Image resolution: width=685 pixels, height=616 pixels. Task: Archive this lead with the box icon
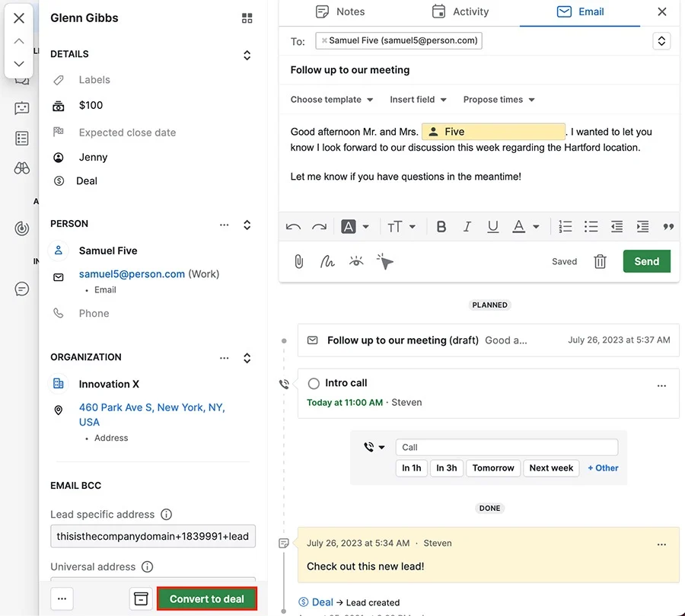[141, 598]
